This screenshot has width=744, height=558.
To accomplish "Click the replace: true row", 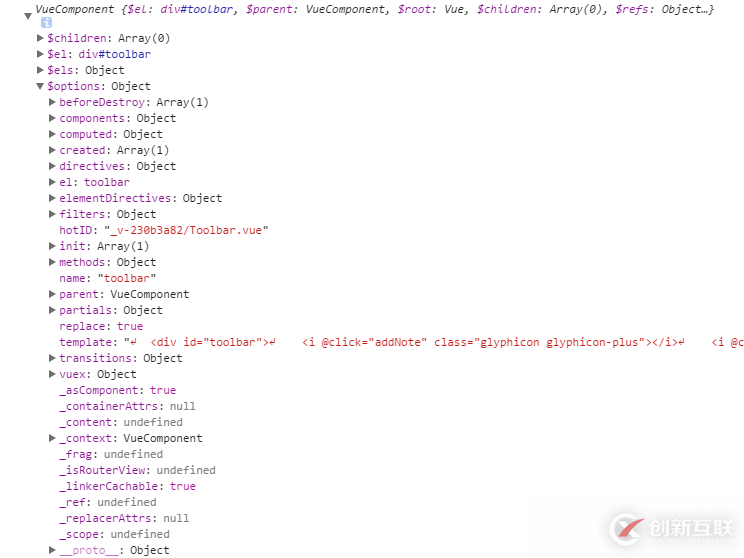I will coord(101,326).
